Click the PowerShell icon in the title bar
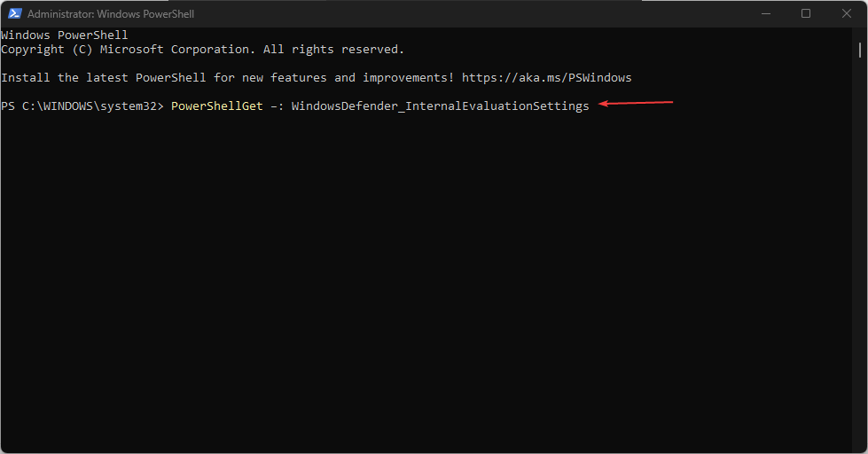This screenshot has height=454, width=868. (x=14, y=14)
